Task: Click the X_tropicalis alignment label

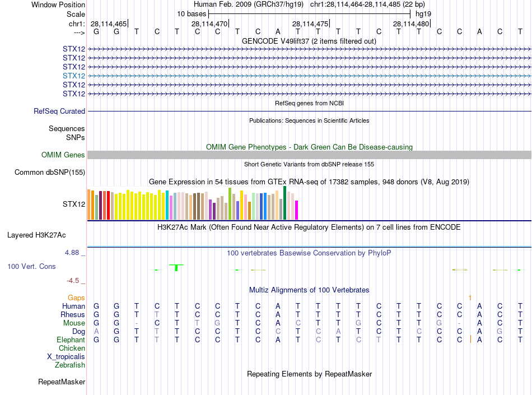Action: 66,357
